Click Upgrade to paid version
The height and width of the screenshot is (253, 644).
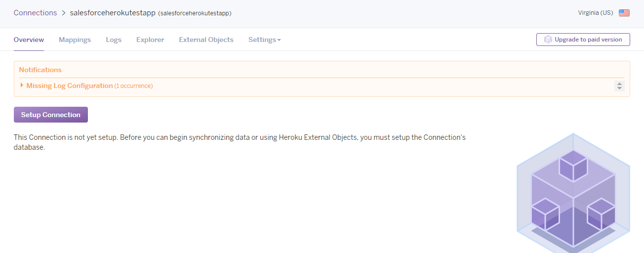(588, 40)
